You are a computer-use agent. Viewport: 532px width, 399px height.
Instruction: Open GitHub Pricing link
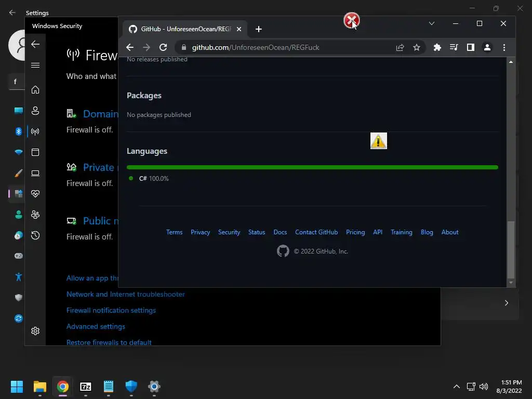pos(355,232)
